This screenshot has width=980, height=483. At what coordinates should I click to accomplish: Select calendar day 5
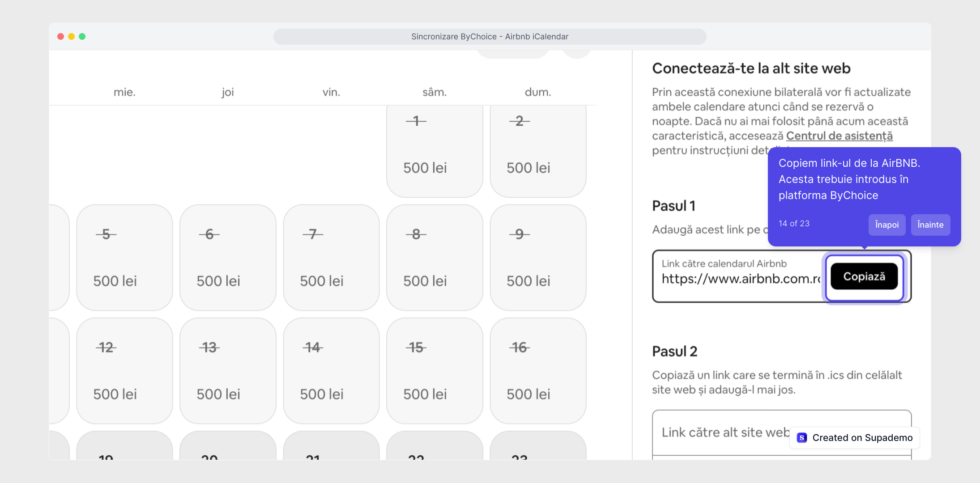124,258
